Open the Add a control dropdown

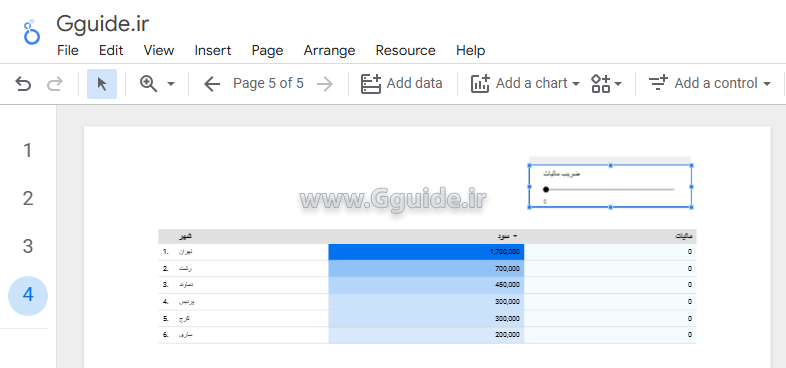coord(709,83)
